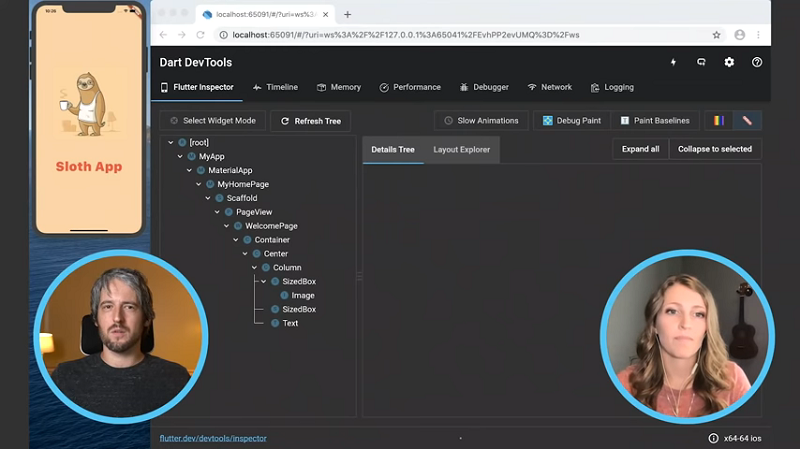
Task: Close the localhost browser tab
Action: pyautogui.click(x=326, y=14)
